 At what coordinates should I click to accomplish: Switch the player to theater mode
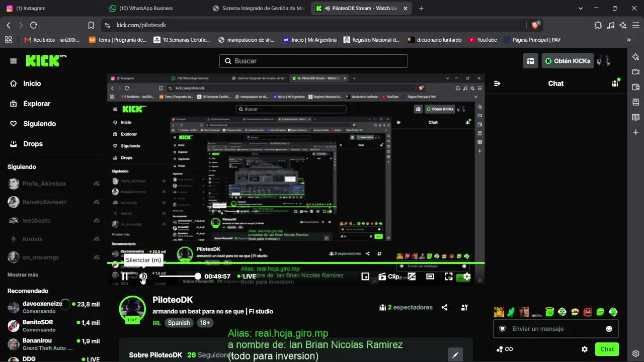coord(430,277)
